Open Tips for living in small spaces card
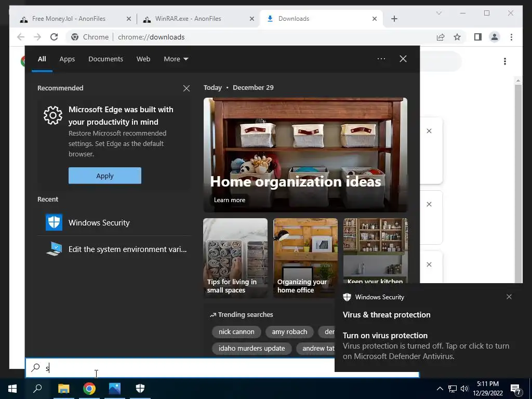 [235, 258]
